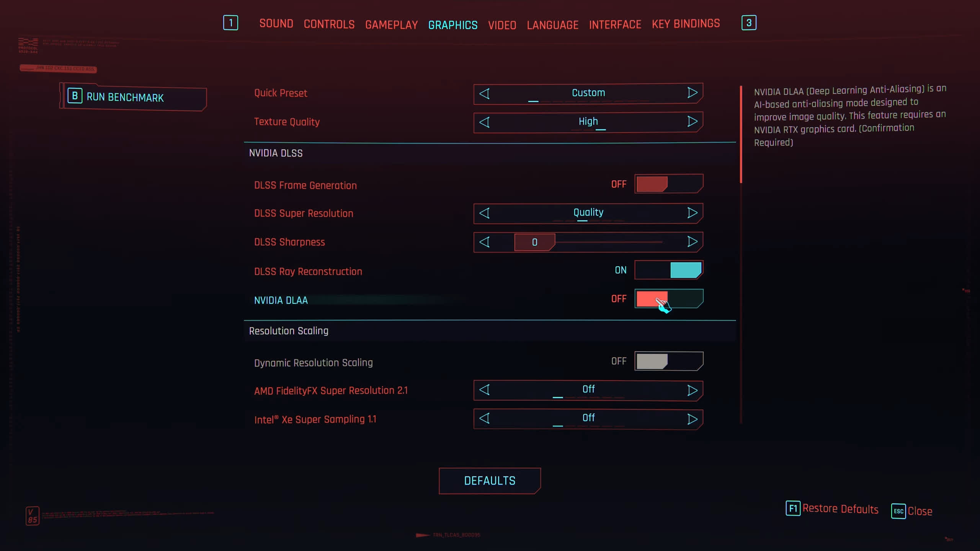Click Restore Defaults text
Screen dimensions: 980x551
(840, 509)
